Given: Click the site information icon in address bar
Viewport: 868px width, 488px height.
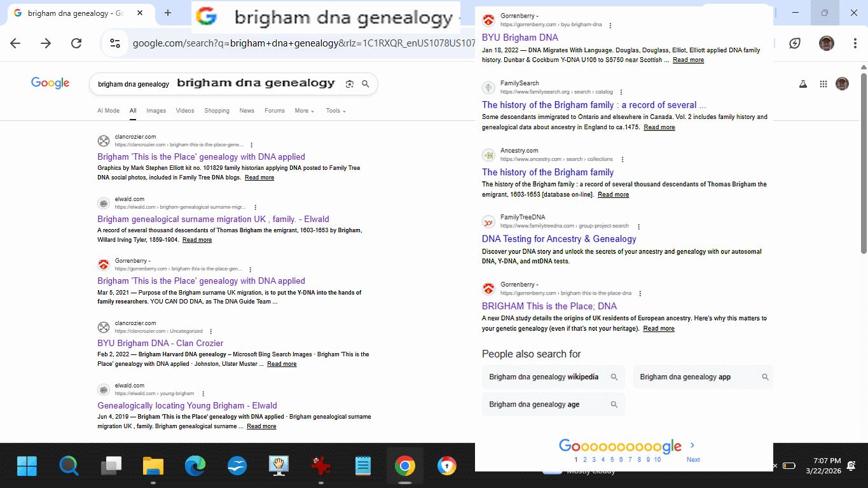Looking at the screenshot, I should (x=115, y=43).
